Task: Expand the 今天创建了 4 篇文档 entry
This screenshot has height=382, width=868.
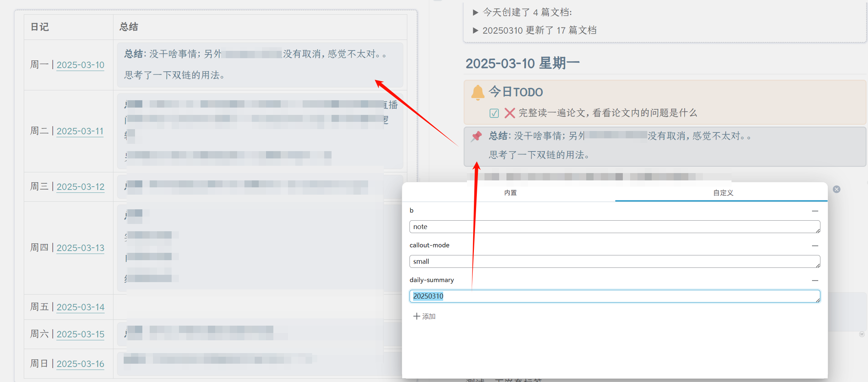Action: [475, 12]
